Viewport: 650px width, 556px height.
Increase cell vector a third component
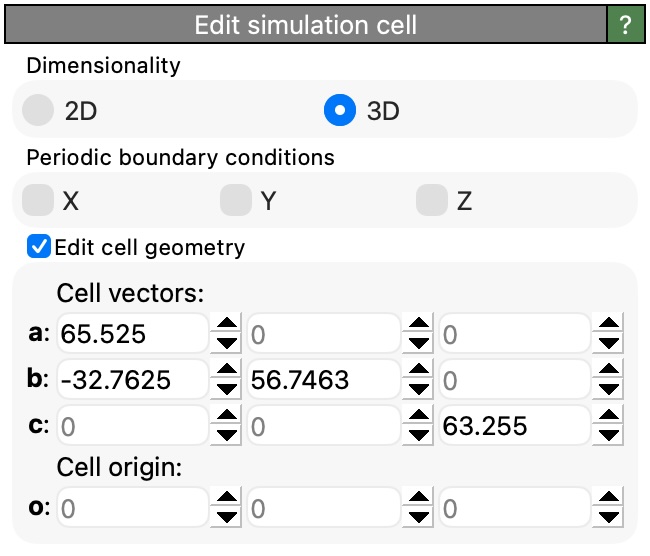pyautogui.click(x=609, y=324)
